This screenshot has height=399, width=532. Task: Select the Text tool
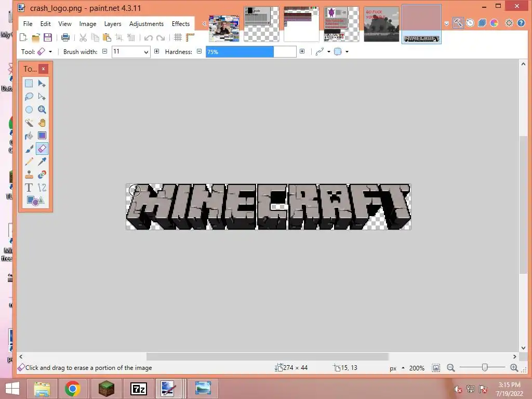tap(29, 188)
